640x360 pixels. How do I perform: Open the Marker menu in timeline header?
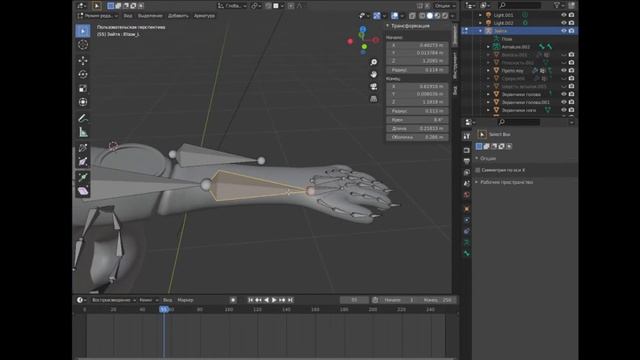[185, 300]
